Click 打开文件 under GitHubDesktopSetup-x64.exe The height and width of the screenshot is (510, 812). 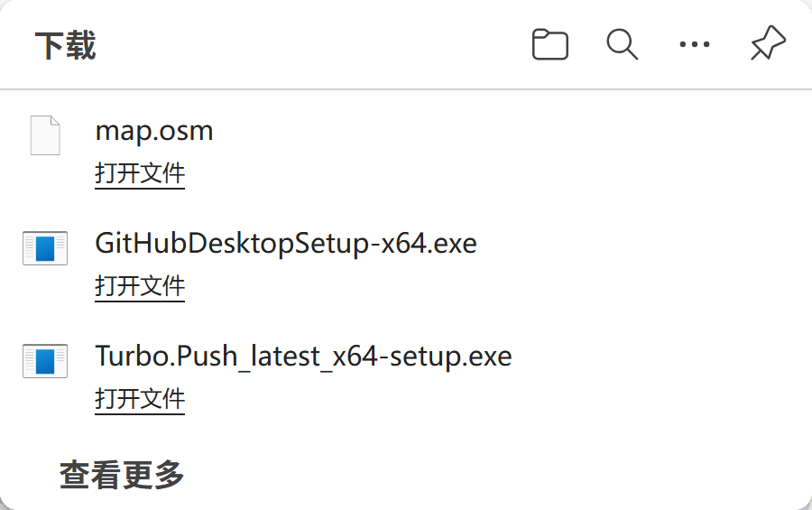pos(140,287)
